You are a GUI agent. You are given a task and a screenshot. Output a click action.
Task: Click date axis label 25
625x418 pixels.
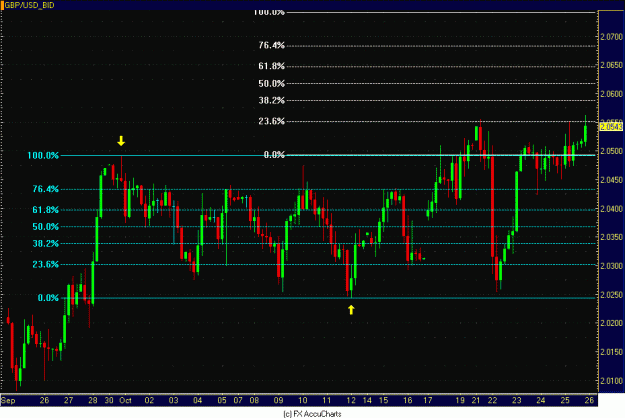pos(565,400)
